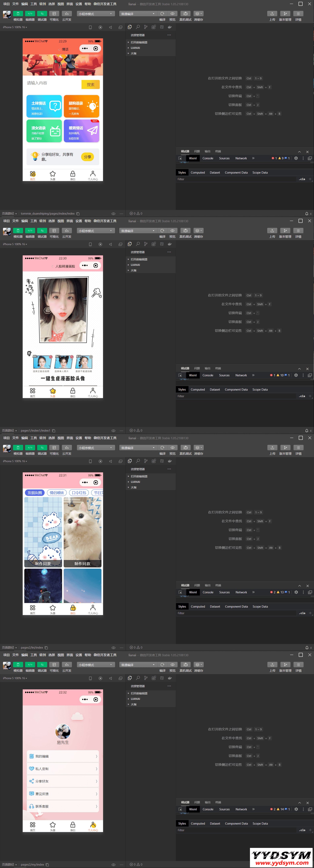Screen dimensions: 314x868
Task: Click 清缓存 layers icon in the 人脸转漫画脸 window
Action: click(x=198, y=231)
